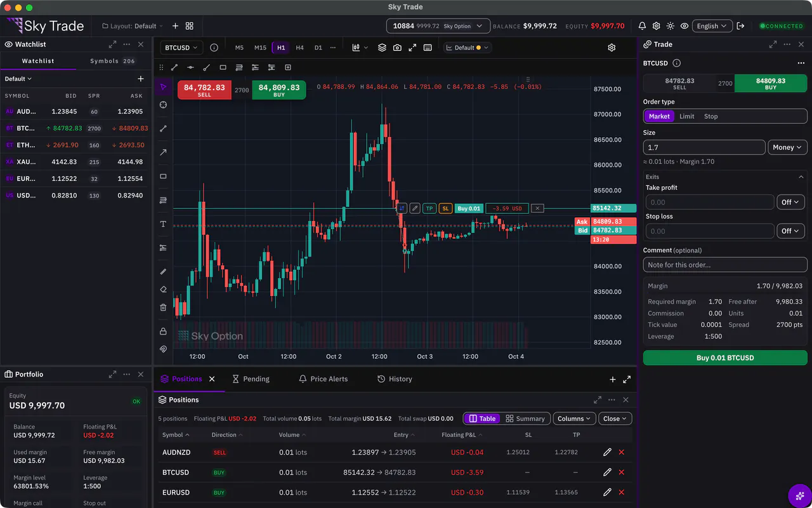Select the H4 timeframe

299,48
